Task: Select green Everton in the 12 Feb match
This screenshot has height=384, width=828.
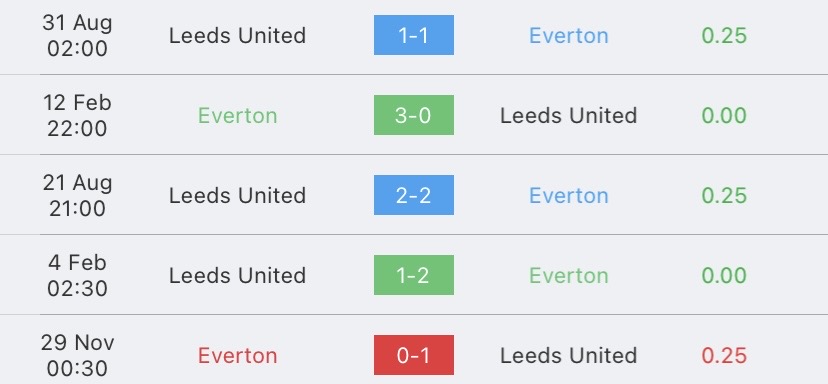Action: 237,116
